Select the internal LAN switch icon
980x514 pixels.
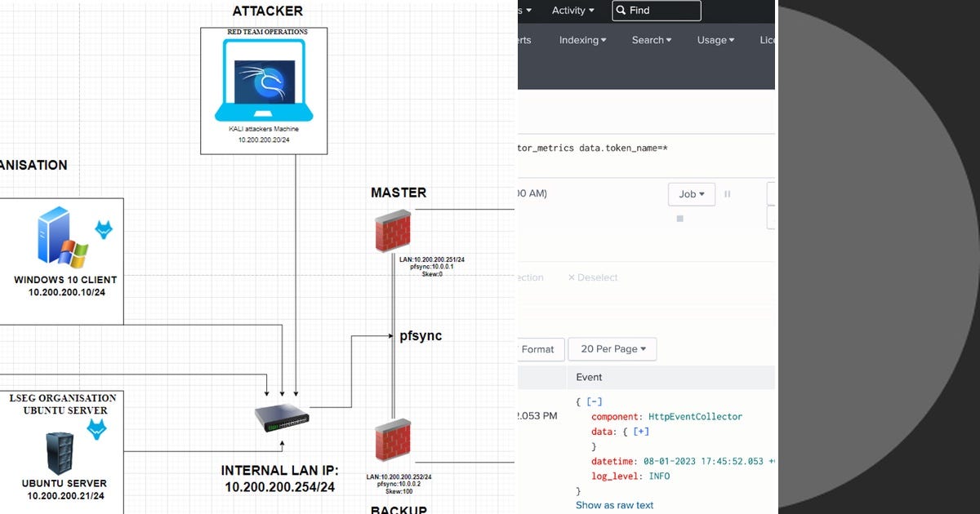click(281, 417)
